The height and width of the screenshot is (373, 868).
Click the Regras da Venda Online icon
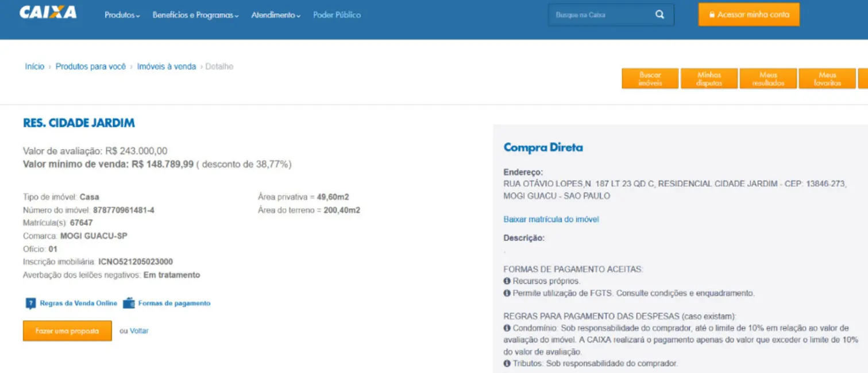pos(30,304)
